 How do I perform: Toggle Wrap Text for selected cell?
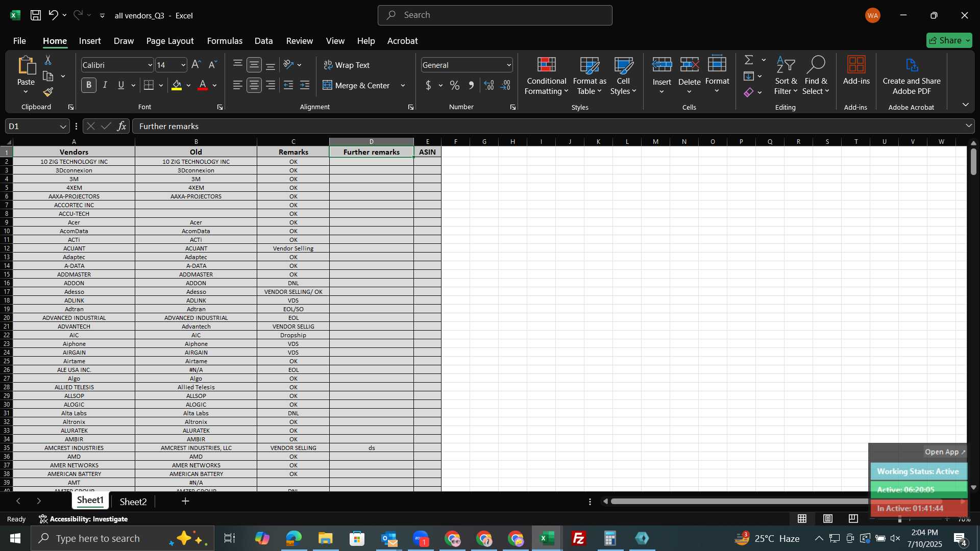coord(347,65)
